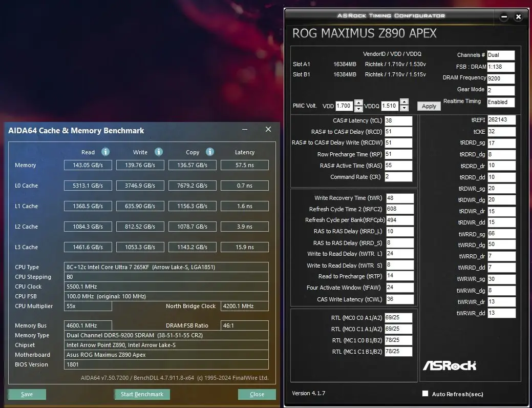Select the DRAM Frequency field
Screen dimensions: 532x408
[x=500, y=78]
